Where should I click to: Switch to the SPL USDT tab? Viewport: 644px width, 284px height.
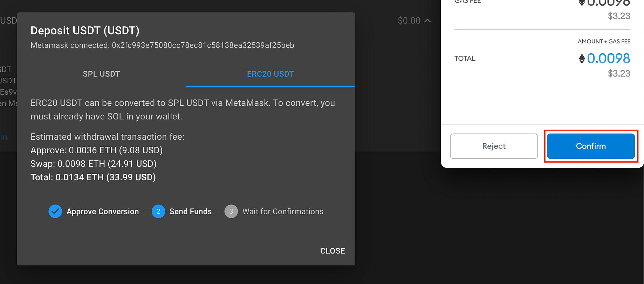[101, 74]
